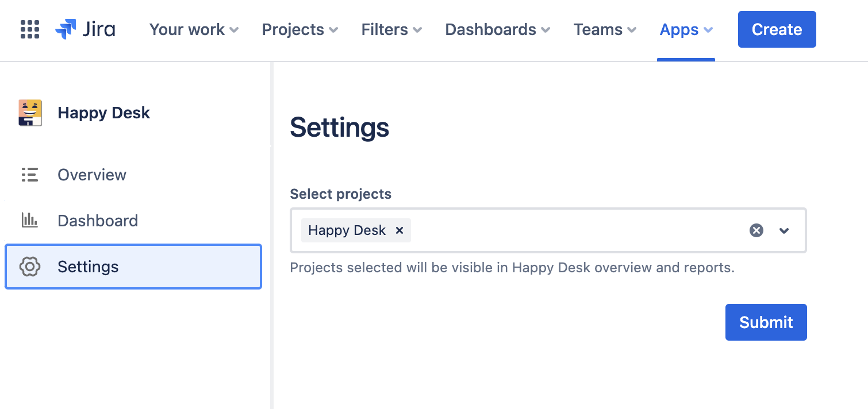Select Dashboard in the sidebar
Viewport: 868px width, 409px height.
(97, 220)
